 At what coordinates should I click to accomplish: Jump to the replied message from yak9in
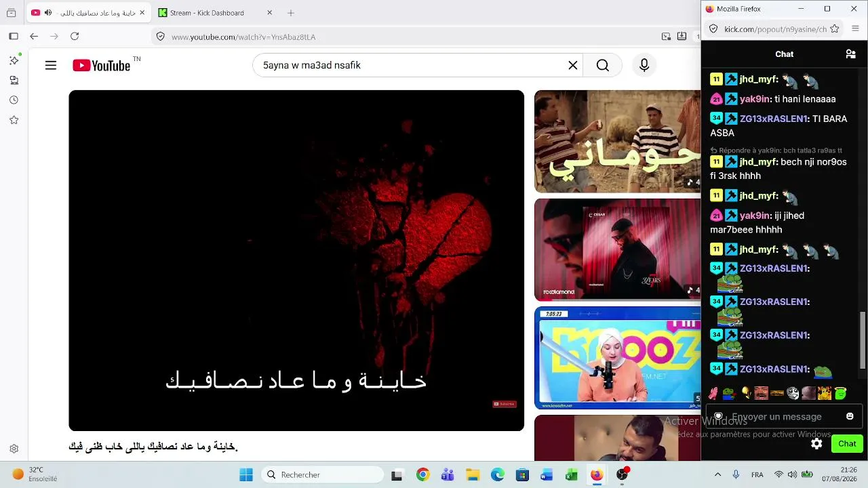[776, 150]
